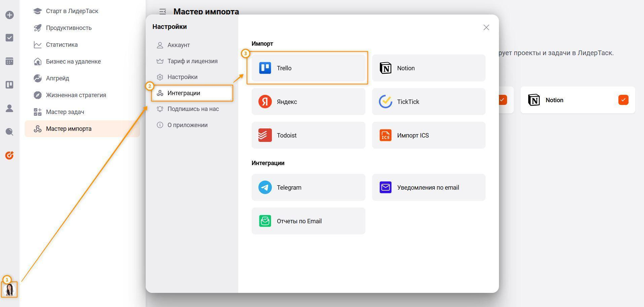Open Бизнес на удаленке menu item
Viewport: 644px width, 307px height.
tap(82, 62)
